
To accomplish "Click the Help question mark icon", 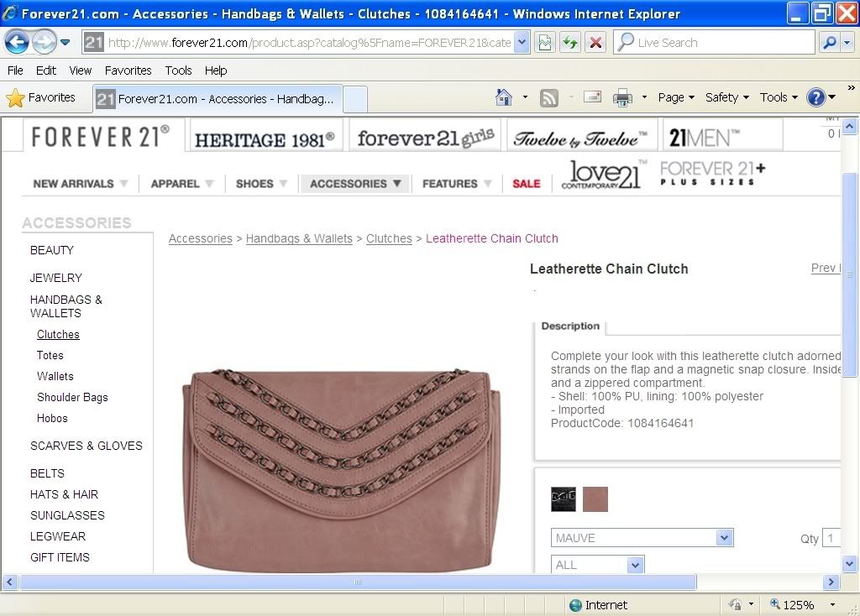I will (815, 97).
